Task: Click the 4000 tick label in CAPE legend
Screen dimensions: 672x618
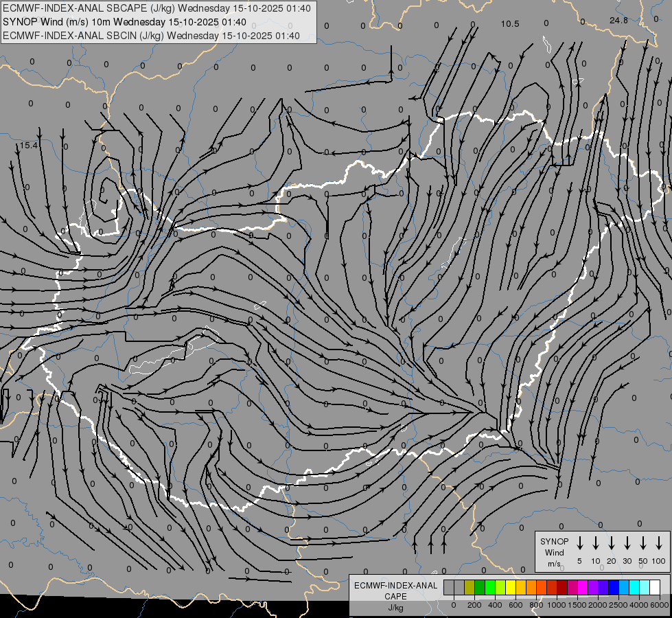Action: coord(639,605)
